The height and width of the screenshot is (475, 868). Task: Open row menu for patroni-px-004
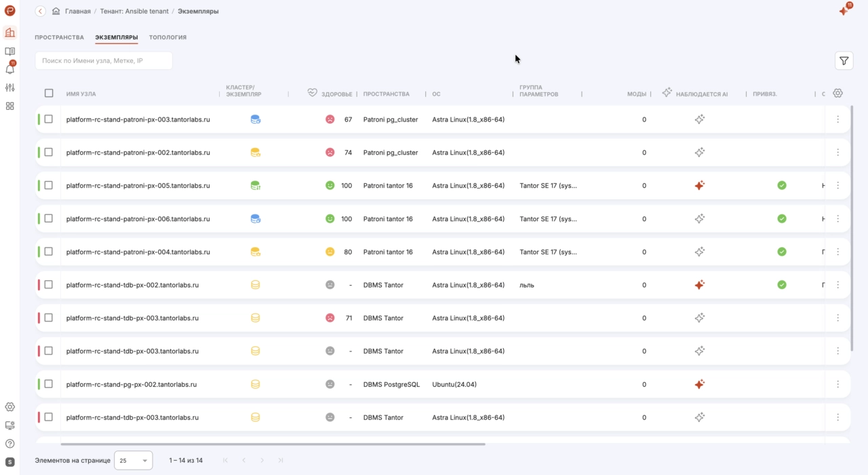pyautogui.click(x=837, y=252)
